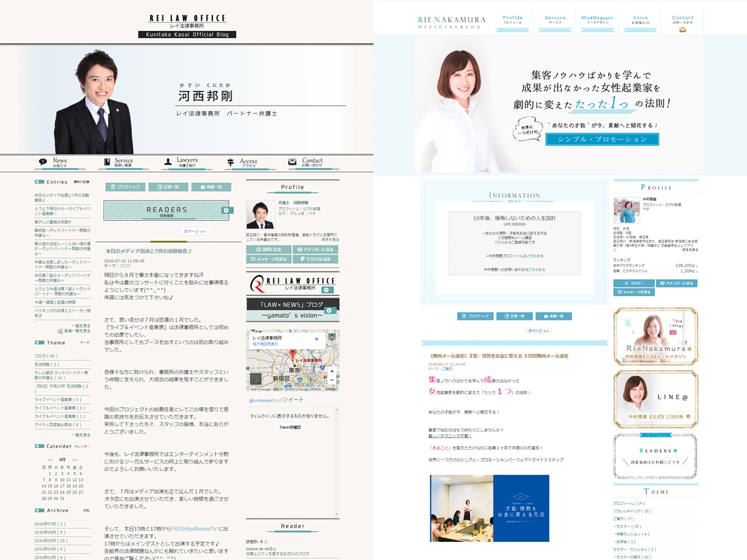Image resolution: width=747 pixels, height=560 pixels.
Task: Open the 拡大地図を表示 link on the map
Action: point(266,343)
